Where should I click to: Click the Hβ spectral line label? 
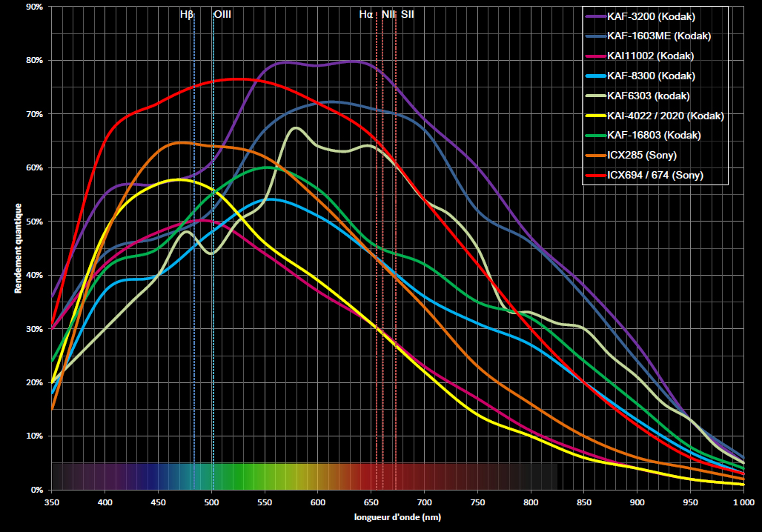click(x=187, y=15)
